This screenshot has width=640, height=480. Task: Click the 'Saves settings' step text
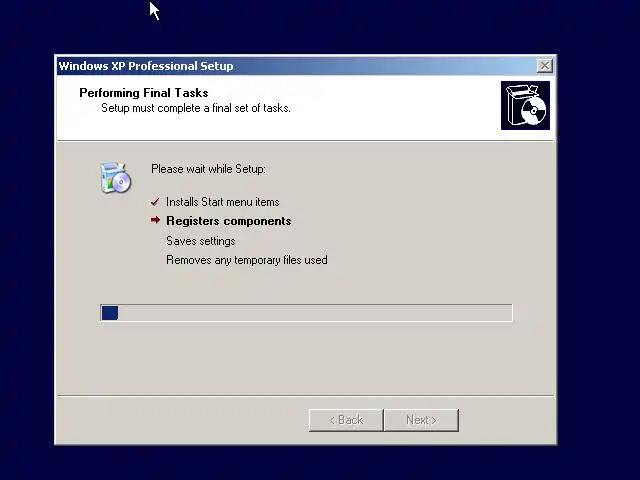coord(201,241)
